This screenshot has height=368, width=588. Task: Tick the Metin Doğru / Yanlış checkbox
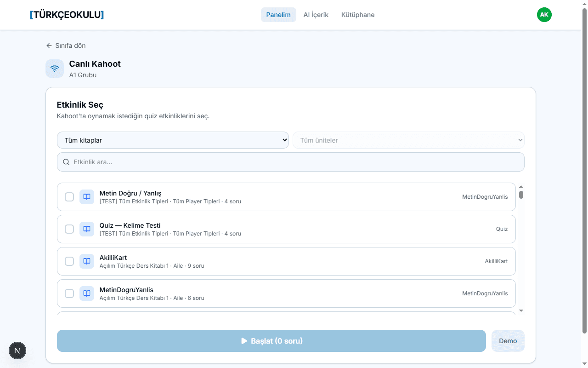(x=69, y=197)
